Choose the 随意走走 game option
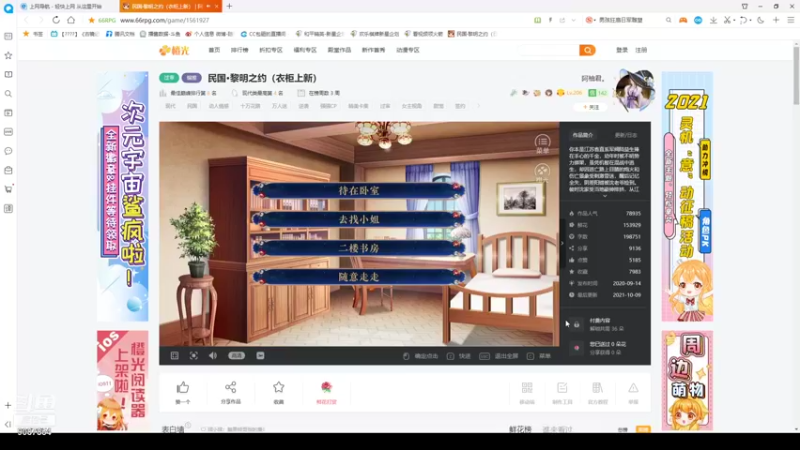 pos(359,277)
